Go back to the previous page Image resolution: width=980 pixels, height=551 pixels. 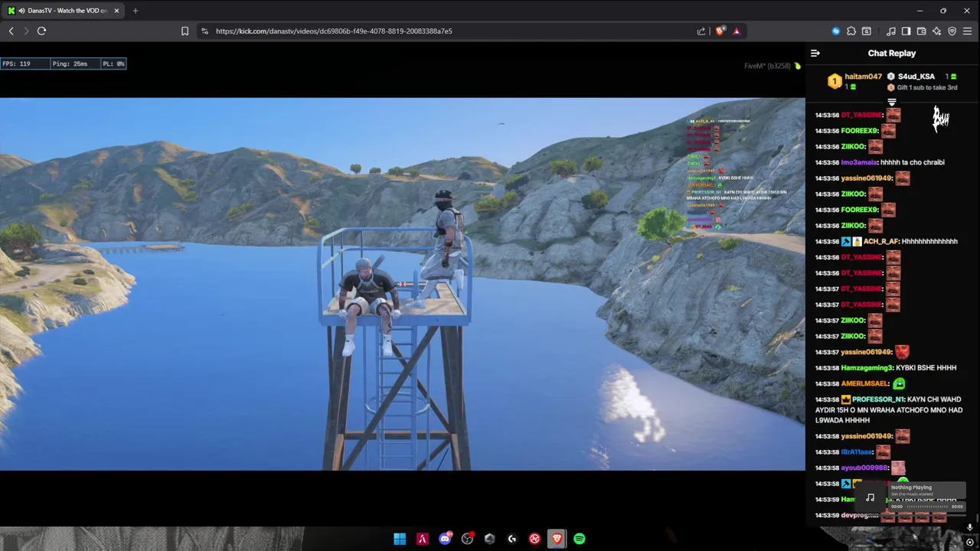11,31
